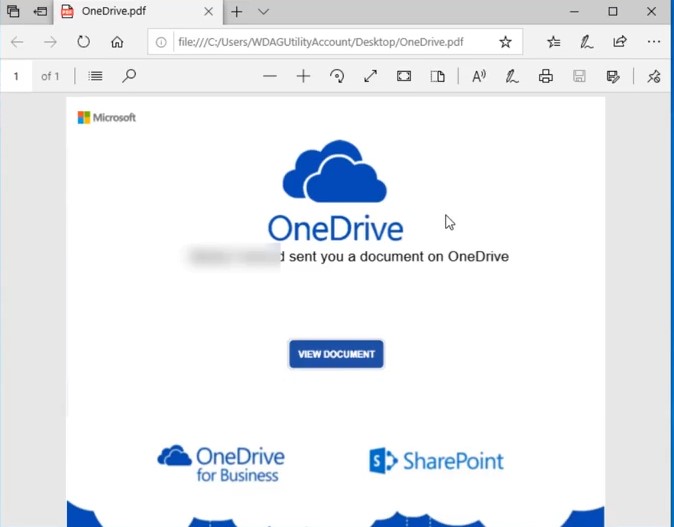Add notes pen icon in browser toolbar
Image resolution: width=674 pixels, height=527 pixels.
(587, 42)
